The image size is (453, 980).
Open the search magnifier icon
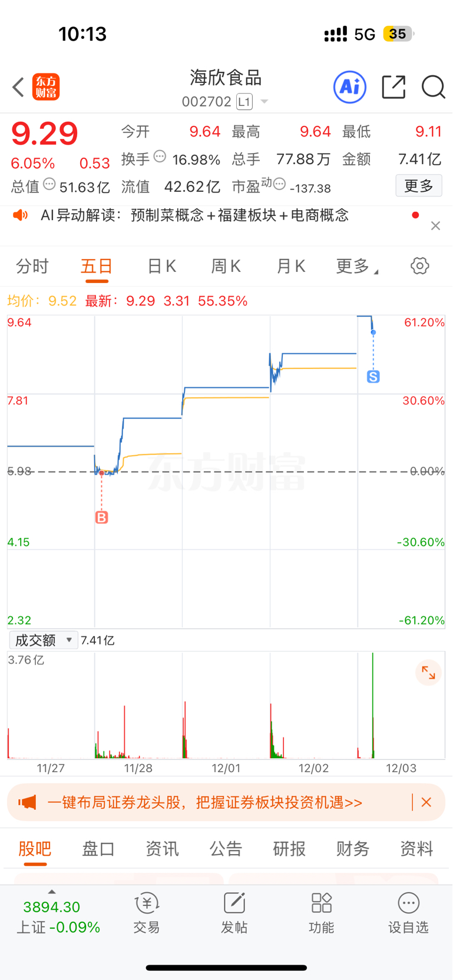[x=434, y=87]
